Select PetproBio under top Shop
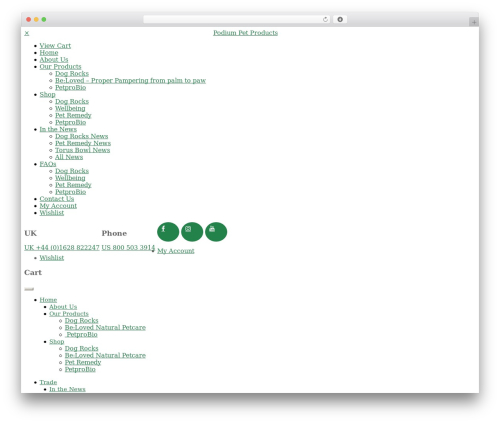Image resolution: width=500 pixels, height=423 pixels. point(70,122)
